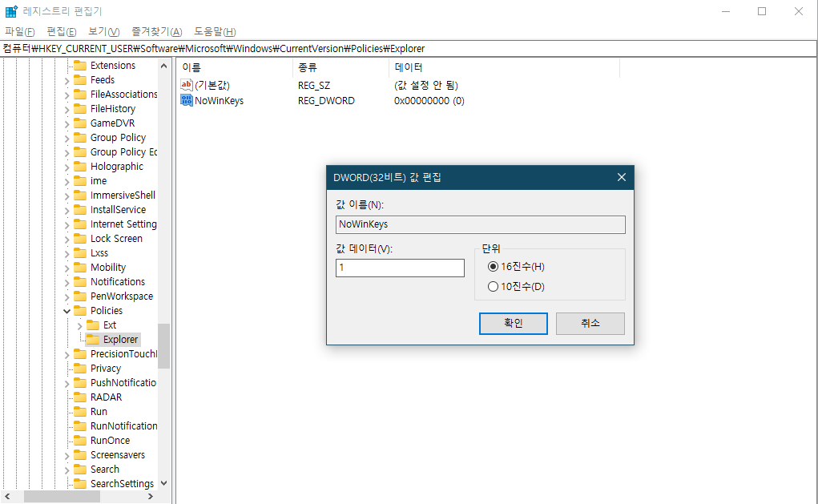
Task: Click the tree vertical scrollbar thumb
Action: click(x=163, y=346)
